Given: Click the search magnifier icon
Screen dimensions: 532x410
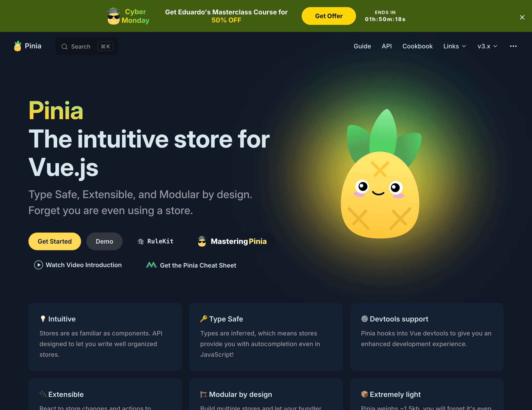Looking at the screenshot, I should click(64, 47).
